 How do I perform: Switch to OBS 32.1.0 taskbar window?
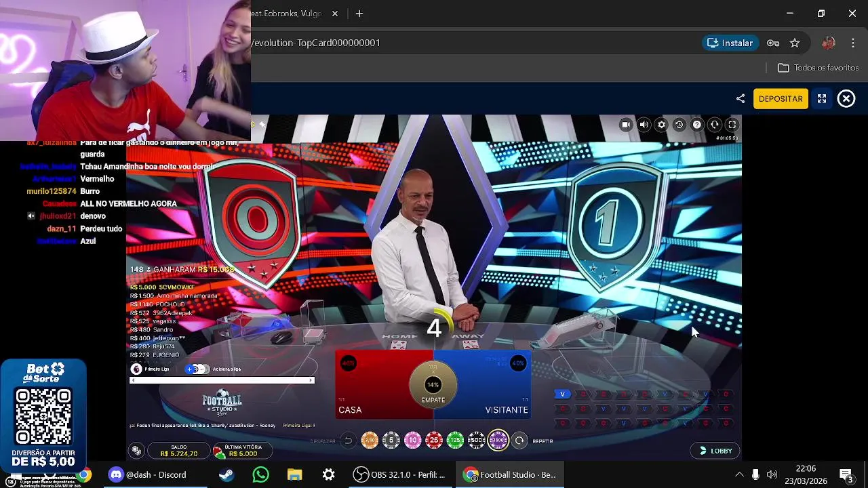pos(400,474)
